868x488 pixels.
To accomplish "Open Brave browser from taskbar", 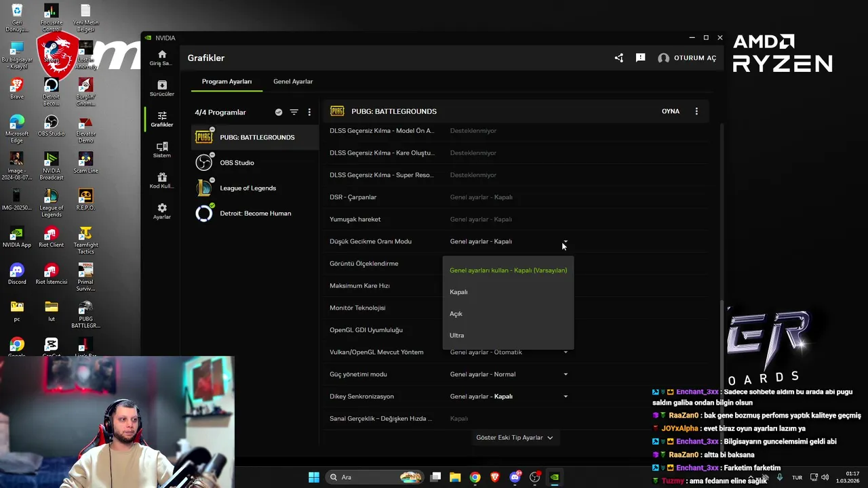I will tap(495, 477).
